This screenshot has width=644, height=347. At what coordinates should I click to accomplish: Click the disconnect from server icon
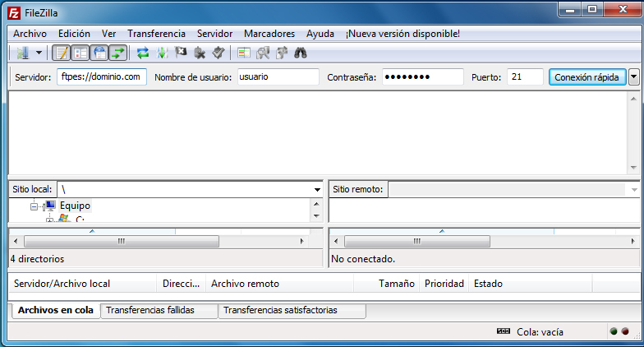coord(200,53)
